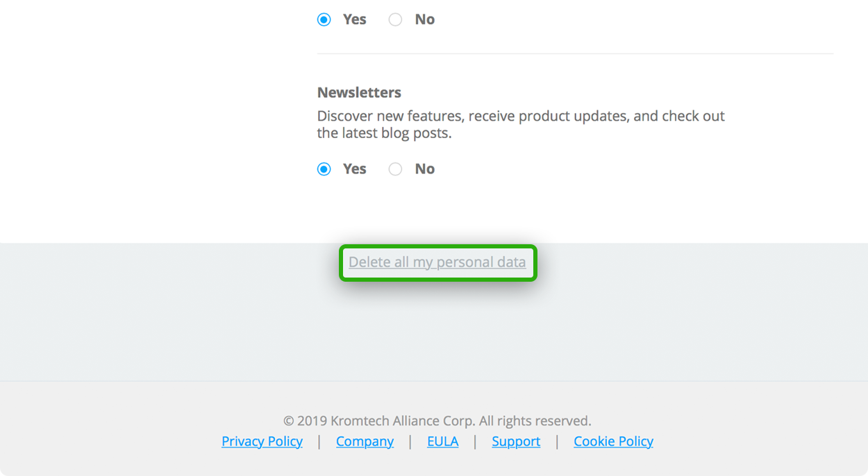Screen dimensions: 868x476
Task: Click the Newsletters section heading
Action: tap(359, 92)
